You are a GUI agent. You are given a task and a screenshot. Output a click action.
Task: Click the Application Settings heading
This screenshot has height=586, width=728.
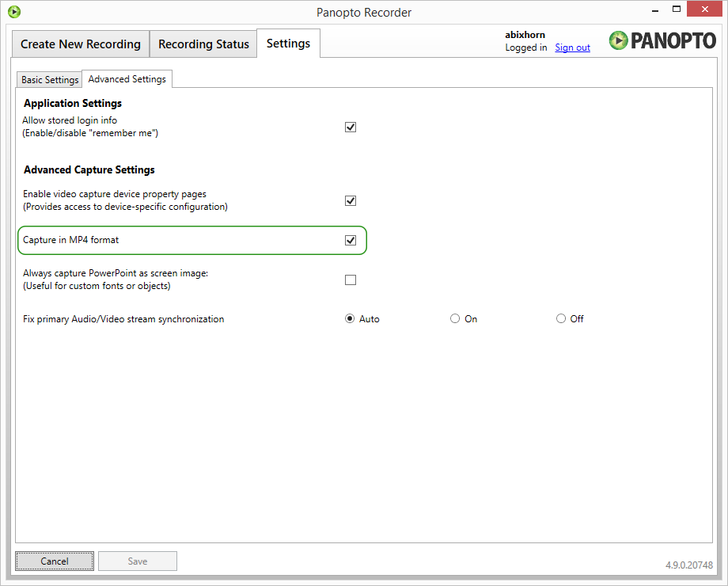pos(73,103)
